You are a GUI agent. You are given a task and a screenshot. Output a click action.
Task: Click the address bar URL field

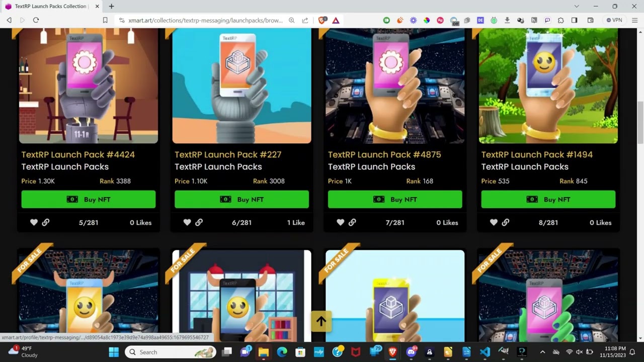[205, 20]
